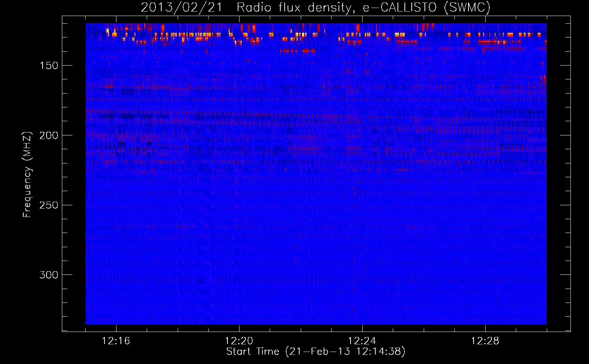Click the 'Frequency (MHZ)' axis label
589x364 pixels.
click(27, 174)
